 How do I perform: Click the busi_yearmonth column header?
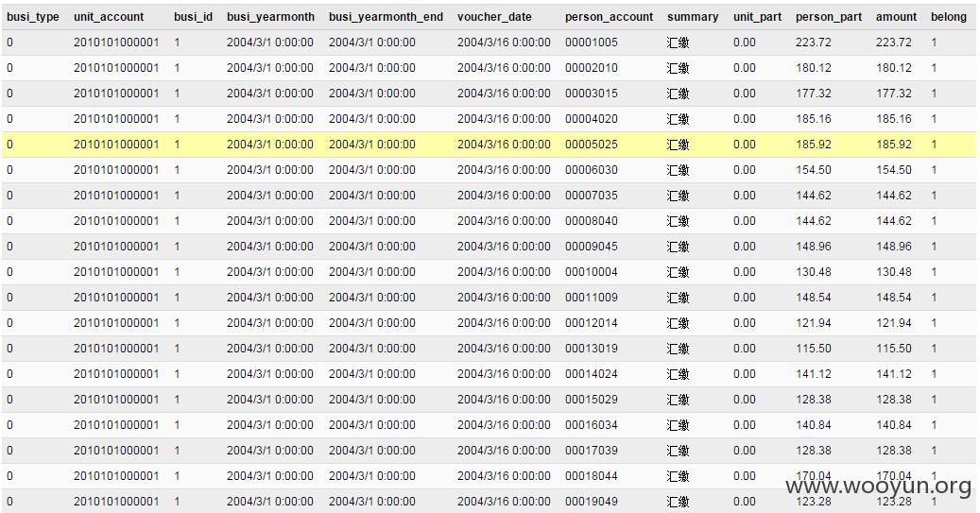click(270, 17)
